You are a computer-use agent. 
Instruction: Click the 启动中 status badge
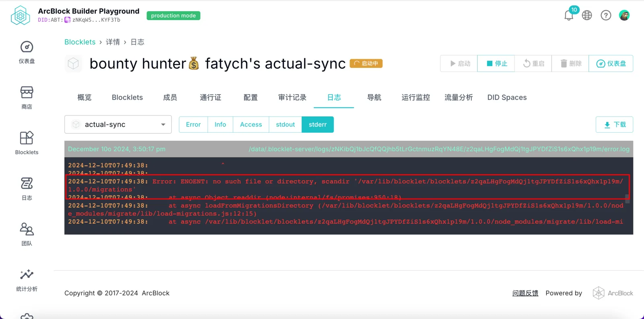pyautogui.click(x=366, y=64)
